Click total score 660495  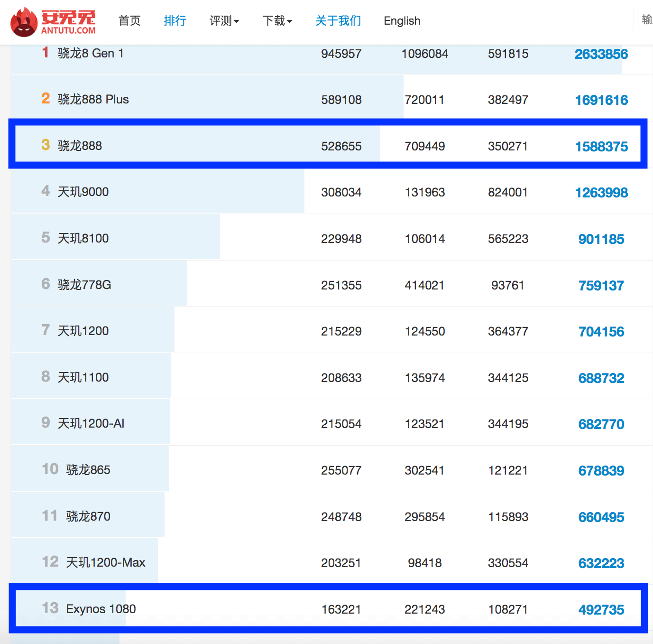tap(601, 517)
